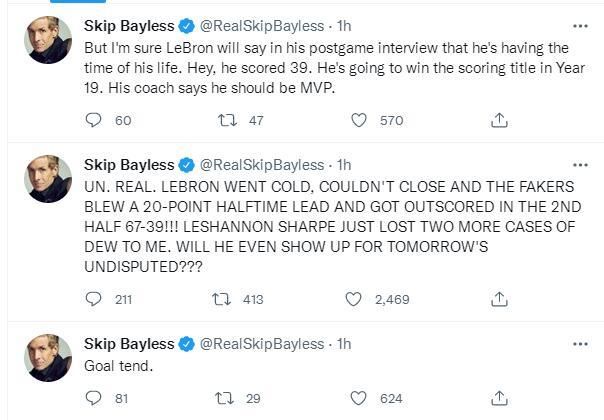
Task: Reply to the 'Goal tend.' tweet
Action: coord(95,398)
